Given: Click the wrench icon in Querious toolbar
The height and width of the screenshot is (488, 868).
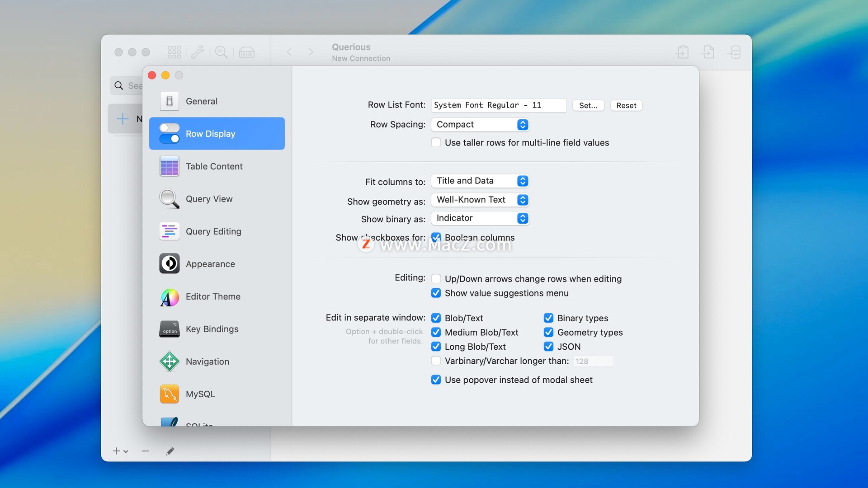Looking at the screenshot, I should 198,52.
